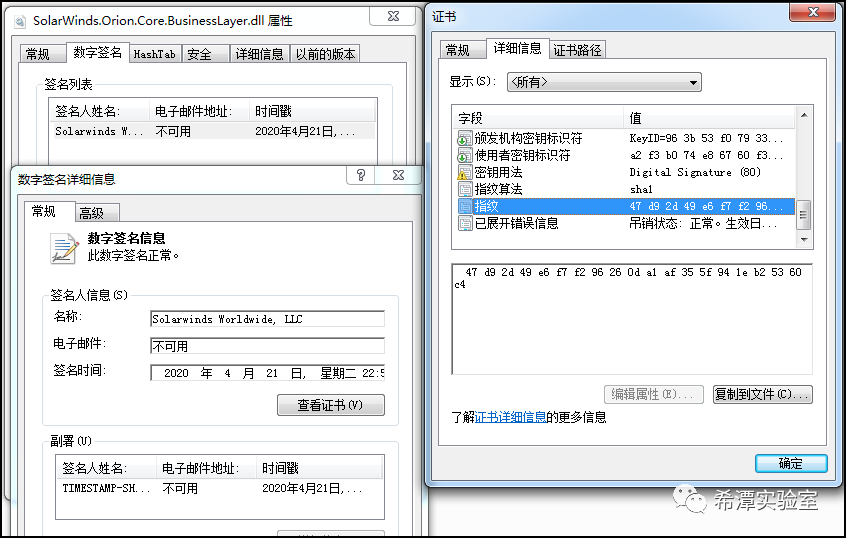846x538 pixels.
Task: Click 签名人姓名 column header in 签名列表
Action: [x=100, y=112]
